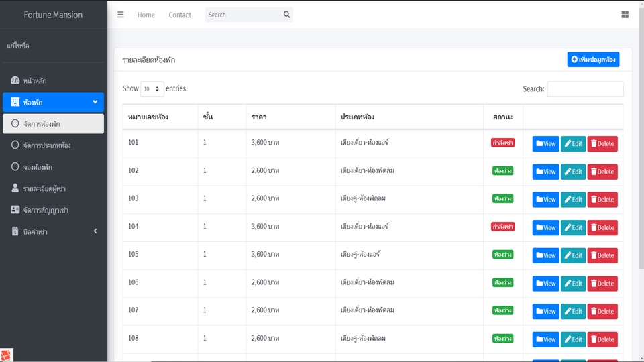Sort by หมายเลขห้อง column header

160,117
